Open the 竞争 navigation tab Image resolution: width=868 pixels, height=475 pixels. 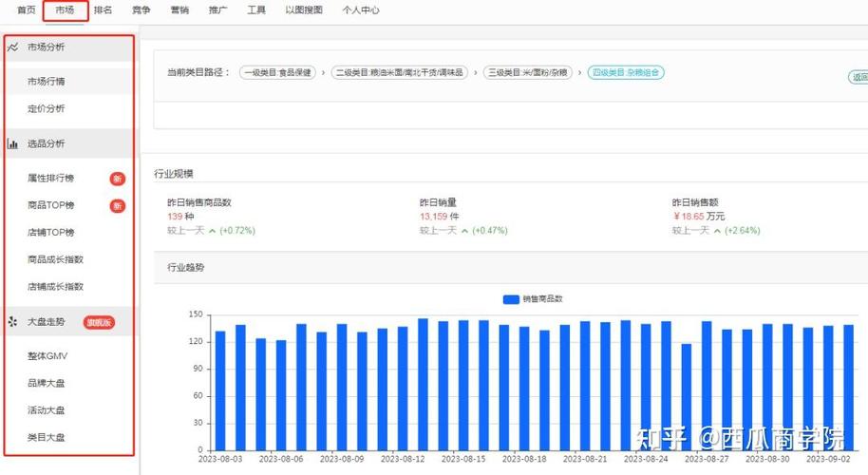pos(142,9)
